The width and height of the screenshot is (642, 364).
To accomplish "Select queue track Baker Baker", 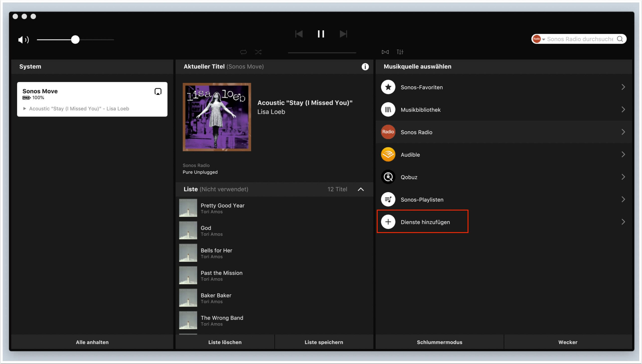I will pyautogui.click(x=274, y=298).
